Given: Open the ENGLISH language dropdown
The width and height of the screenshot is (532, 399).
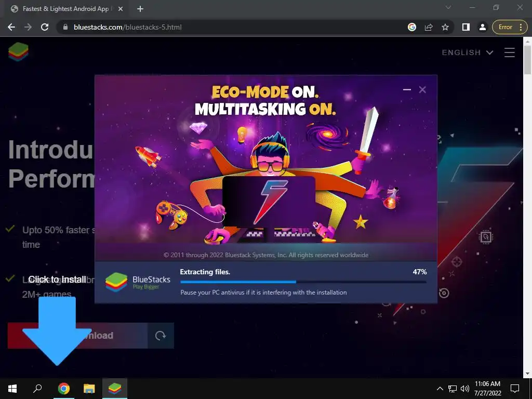Looking at the screenshot, I should pos(467,52).
